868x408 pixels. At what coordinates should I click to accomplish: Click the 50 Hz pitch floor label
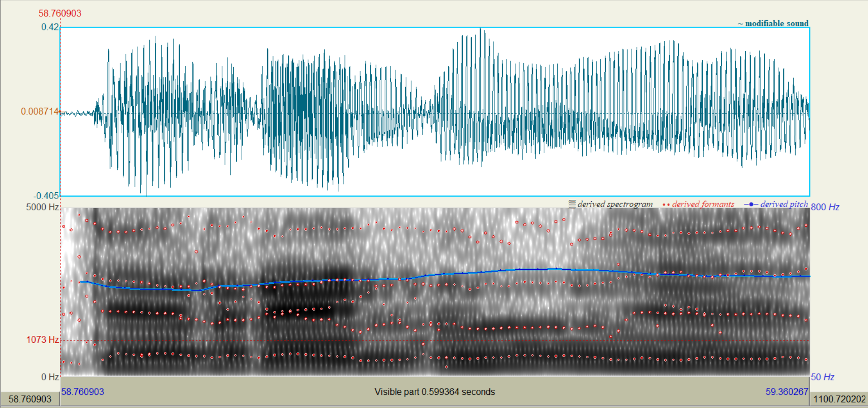click(822, 377)
